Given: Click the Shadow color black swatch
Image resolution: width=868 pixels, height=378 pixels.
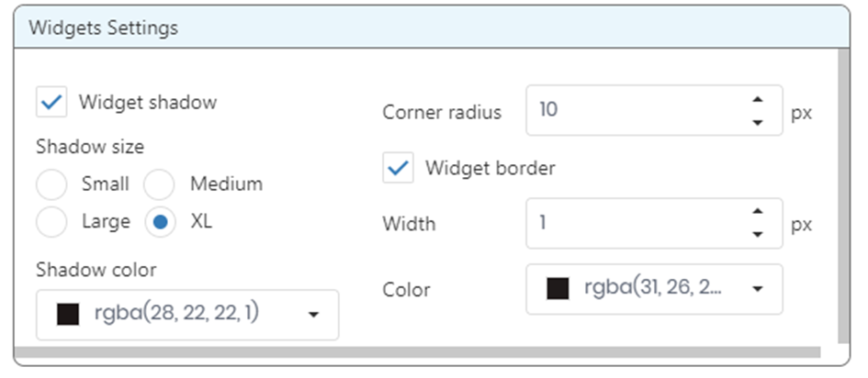Looking at the screenshot, I should (x=67, y=314).
